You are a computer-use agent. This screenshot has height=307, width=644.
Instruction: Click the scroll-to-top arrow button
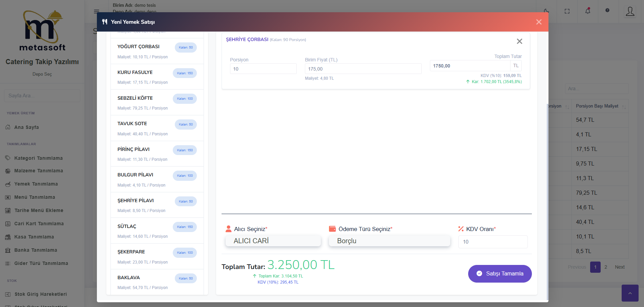click(x=630, y=293)
